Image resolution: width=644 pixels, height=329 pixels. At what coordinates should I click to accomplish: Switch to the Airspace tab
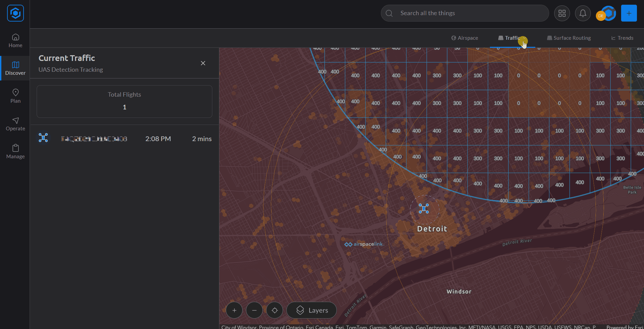pyautogui.click(x=465, y=38)
